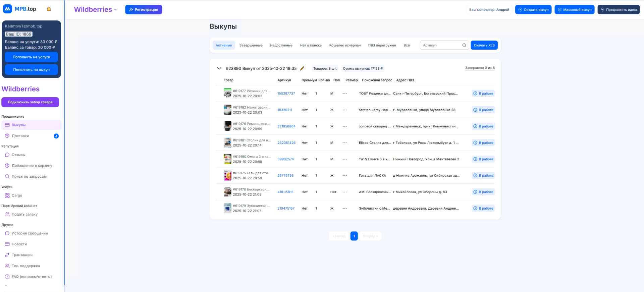Open Cargo in the sidebar
644x292 pixels.
32,195
